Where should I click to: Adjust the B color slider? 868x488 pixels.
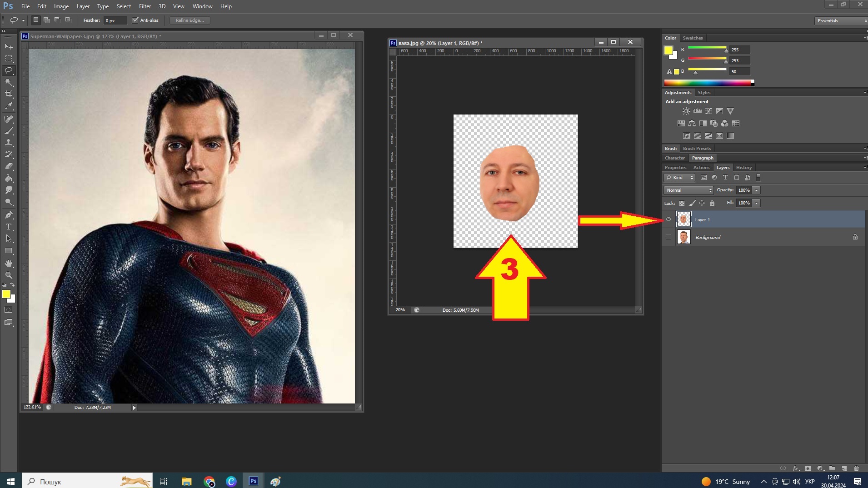coord(695,72)
